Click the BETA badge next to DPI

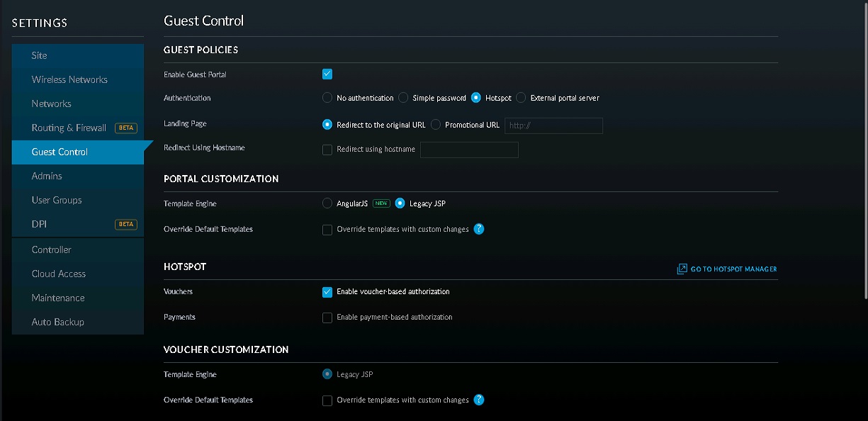(125, 224)
